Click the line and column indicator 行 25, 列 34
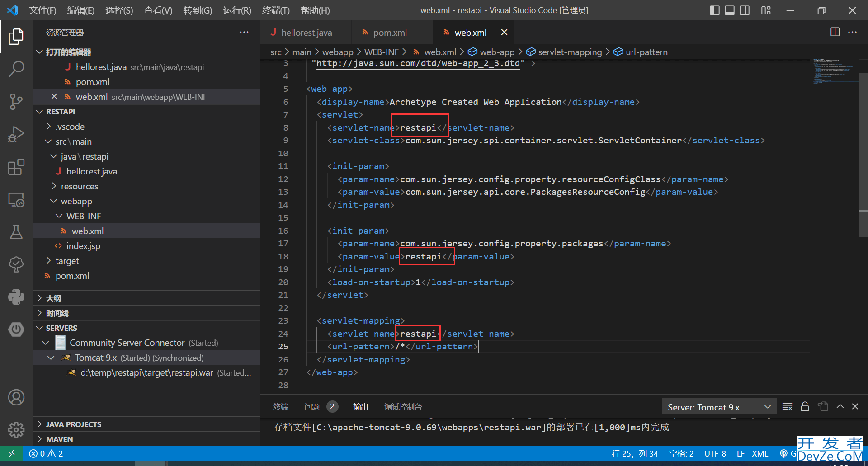Screen dimensions: 868x466 click(x=634, y=453)
